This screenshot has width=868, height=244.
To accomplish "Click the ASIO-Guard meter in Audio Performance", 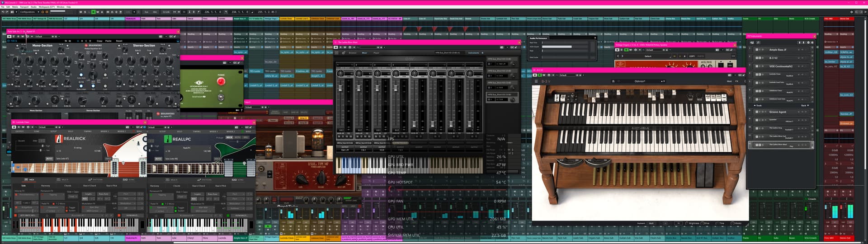I will click(566, 47).
